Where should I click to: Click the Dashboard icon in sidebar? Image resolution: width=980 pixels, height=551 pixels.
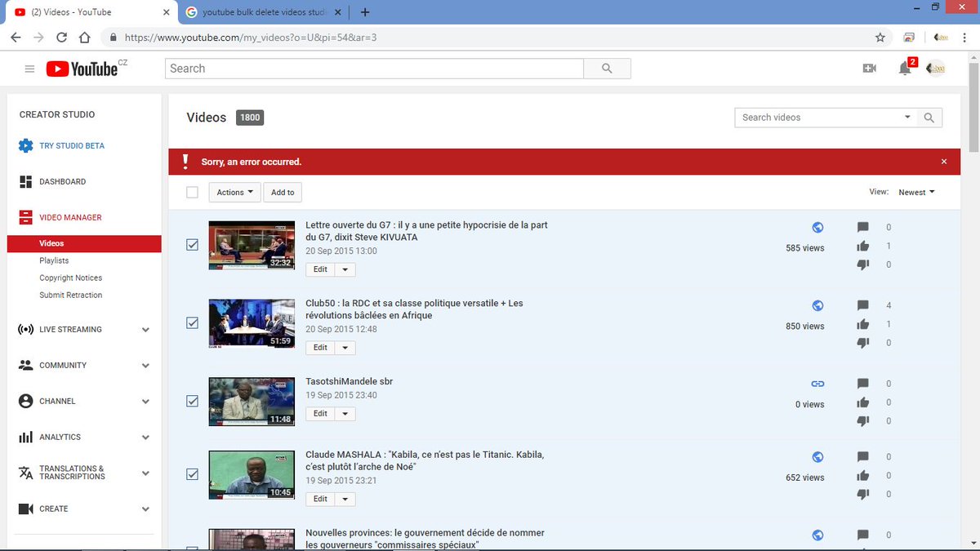tap(25, 181)
